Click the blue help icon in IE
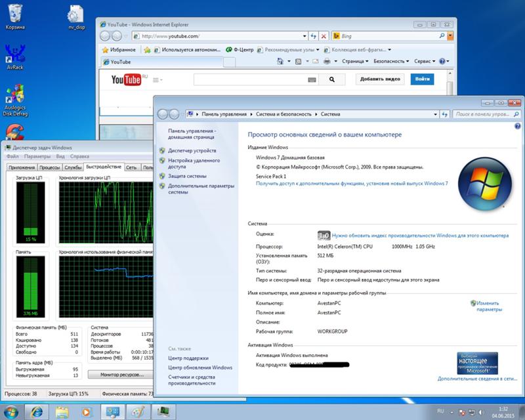 pos(442,61)
